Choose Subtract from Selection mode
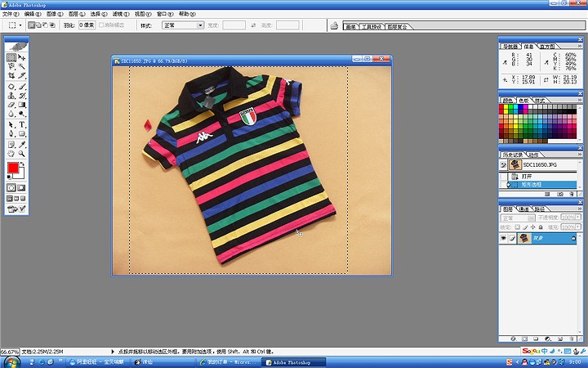 (x=46, y=25)
